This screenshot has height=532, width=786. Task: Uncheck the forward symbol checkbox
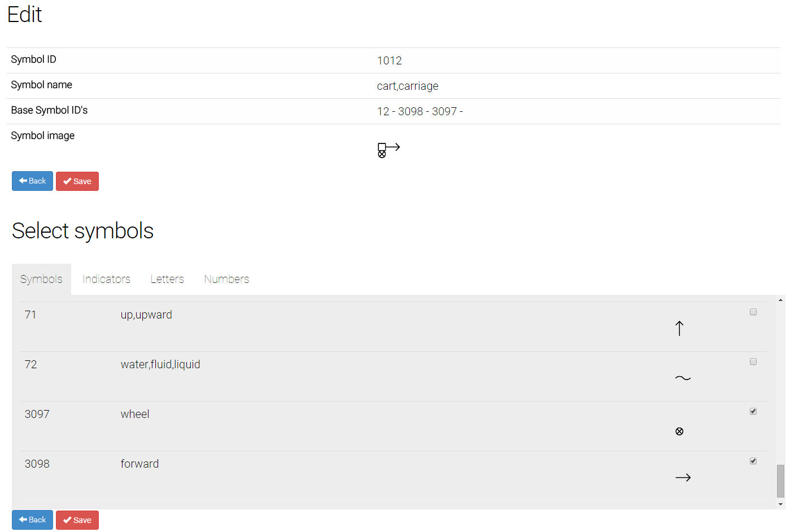click(x=753, y=461)
